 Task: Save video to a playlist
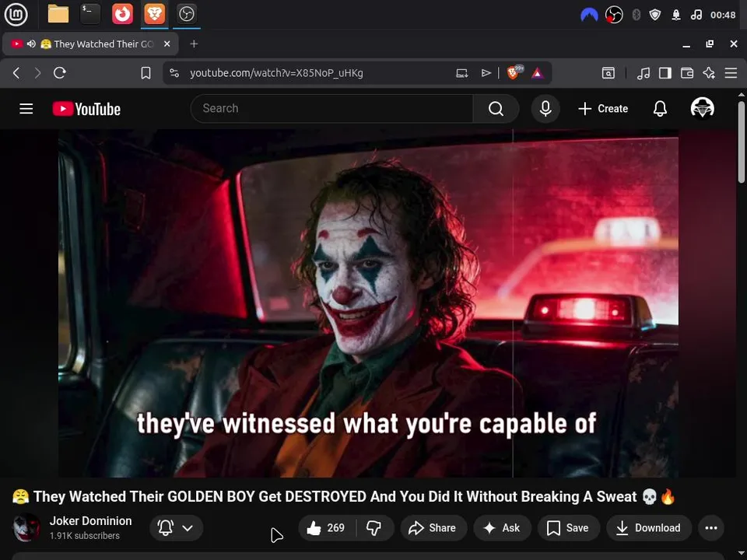(x=568, y=527)
